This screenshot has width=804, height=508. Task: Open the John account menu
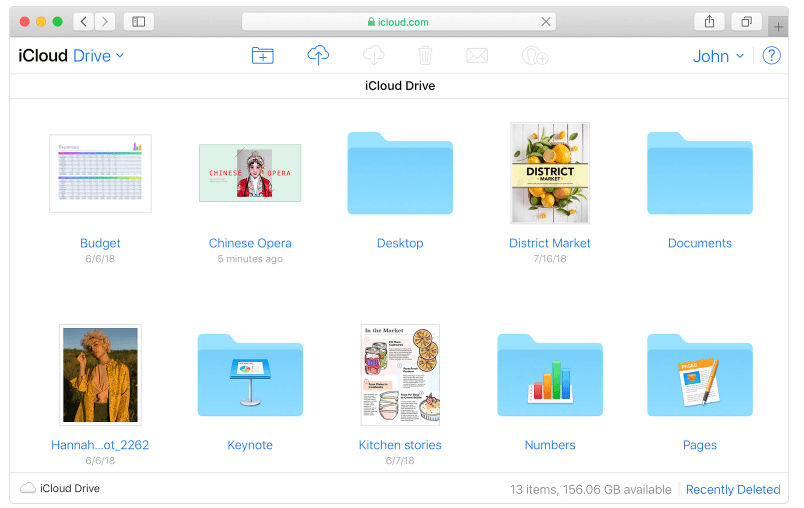point(718,56)
